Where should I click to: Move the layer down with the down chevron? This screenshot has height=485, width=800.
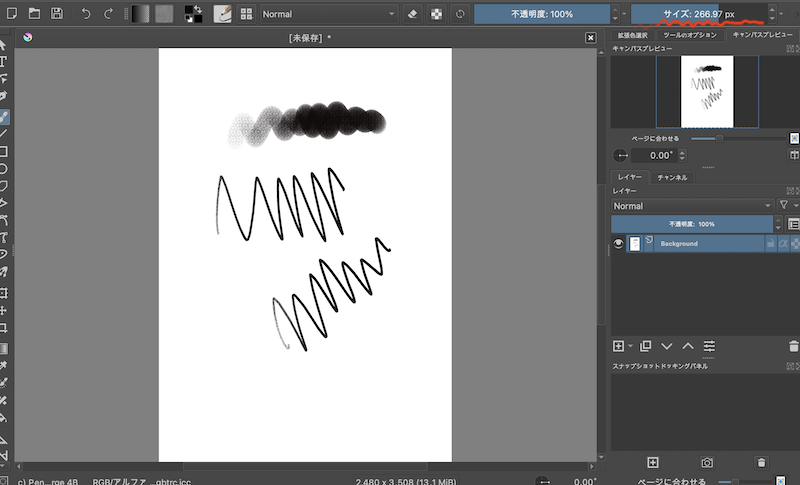click(x=667, y=346)
